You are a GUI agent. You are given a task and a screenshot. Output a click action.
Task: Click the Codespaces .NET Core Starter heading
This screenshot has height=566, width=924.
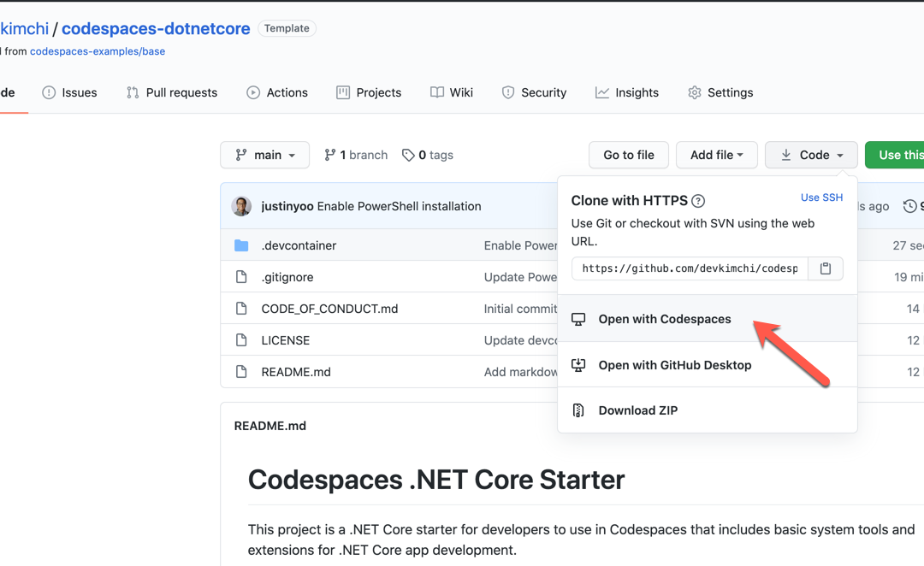click(x=436, y=480)
